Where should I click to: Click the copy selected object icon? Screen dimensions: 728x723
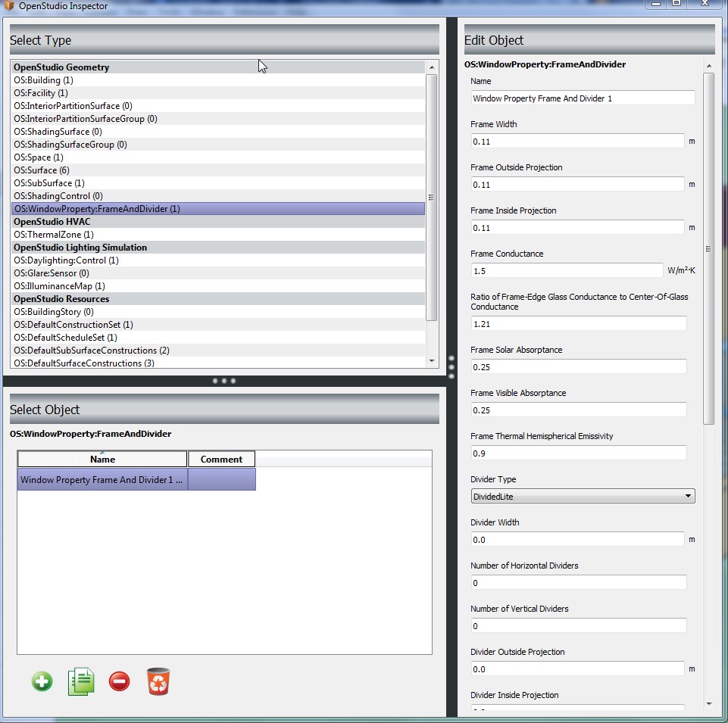[x=81, y=681]
